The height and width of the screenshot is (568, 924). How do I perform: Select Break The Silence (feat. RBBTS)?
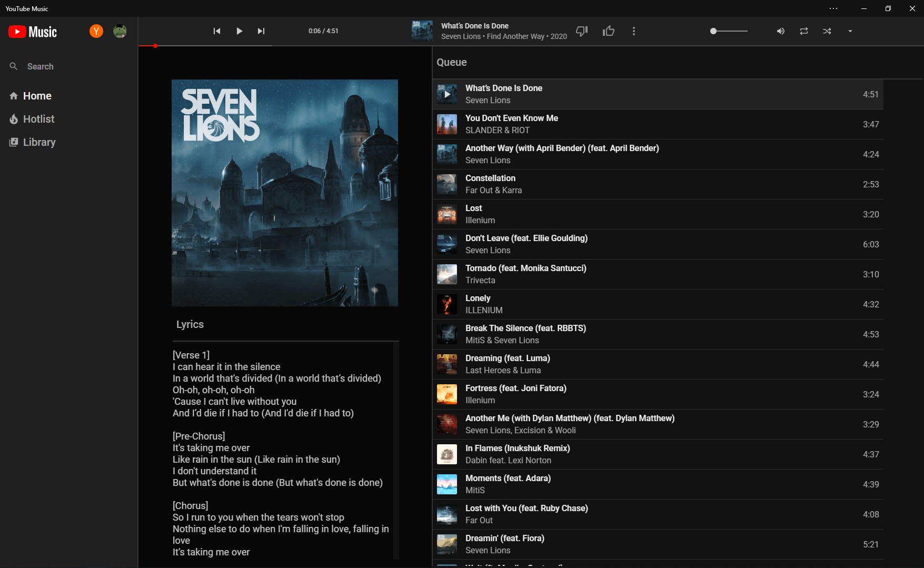click(658, 334)
